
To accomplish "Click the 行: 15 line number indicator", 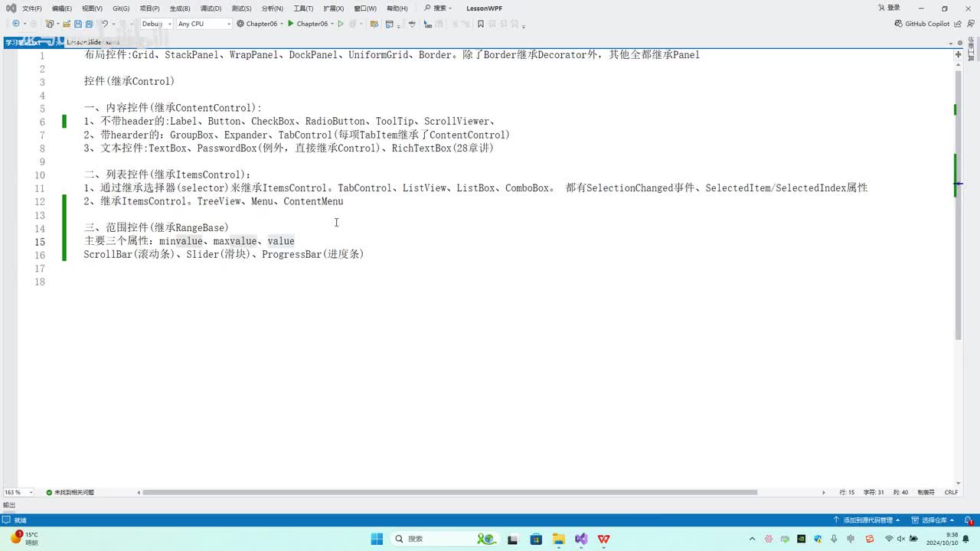I will point(847,492).
